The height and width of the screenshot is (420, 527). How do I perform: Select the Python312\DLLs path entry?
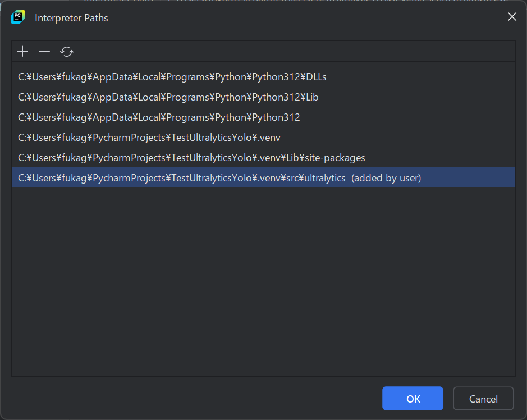tap(264, 77)
